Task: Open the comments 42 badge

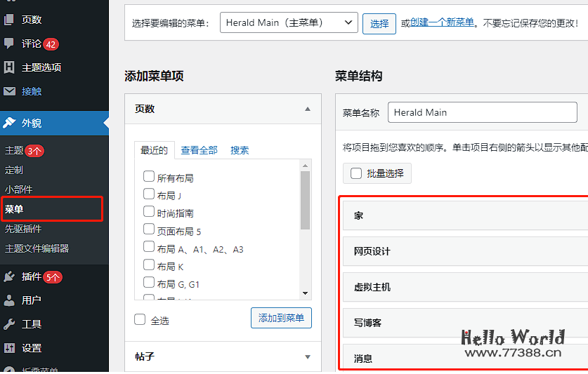Action: [51, 44]
